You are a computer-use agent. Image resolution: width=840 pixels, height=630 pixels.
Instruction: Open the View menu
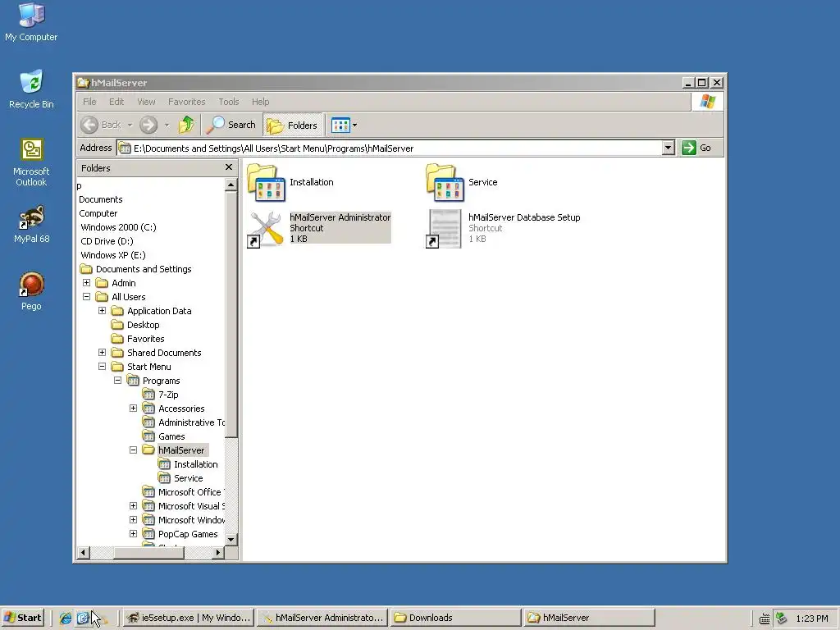coord(146,102)
